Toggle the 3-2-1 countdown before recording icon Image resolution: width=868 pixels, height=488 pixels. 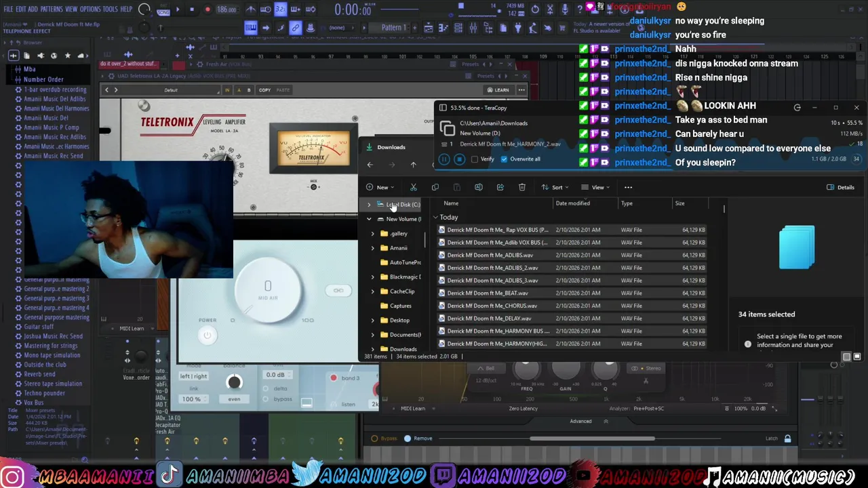point(281,9)
